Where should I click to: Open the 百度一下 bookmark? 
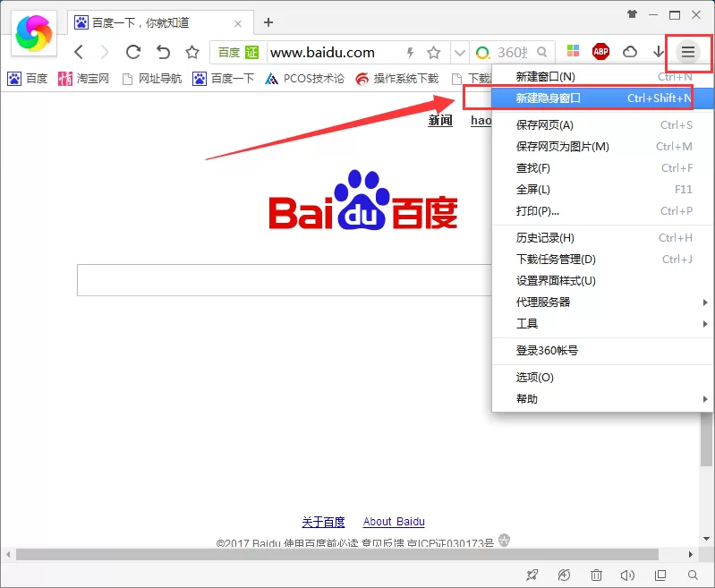pyautogui.click(x=223, y=79)
